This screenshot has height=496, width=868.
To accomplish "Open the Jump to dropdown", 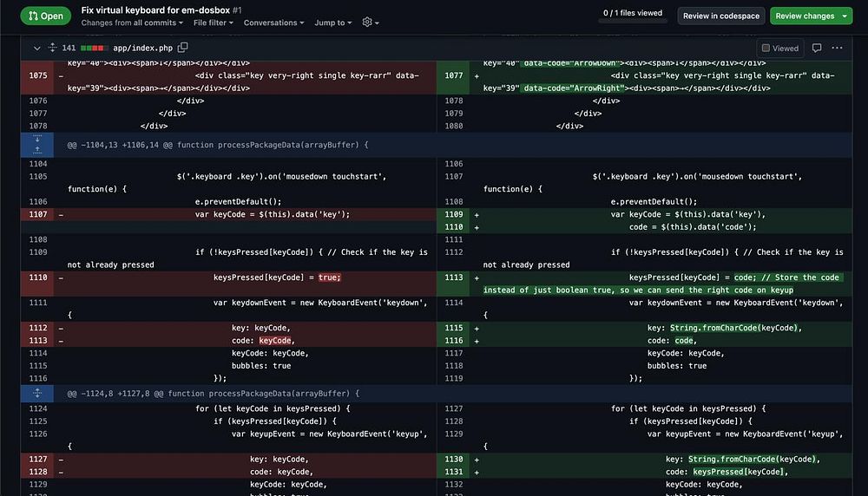I will click(x=332, y=23).
